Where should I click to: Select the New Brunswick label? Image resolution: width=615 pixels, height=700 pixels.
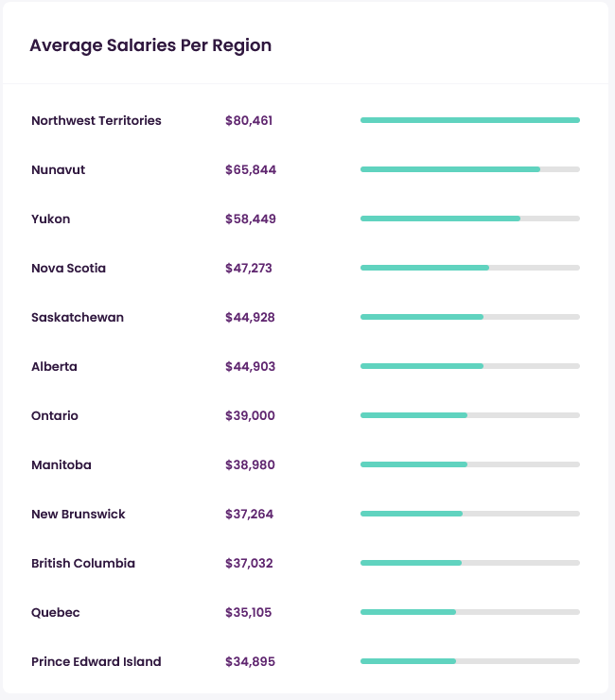(79, 514)
